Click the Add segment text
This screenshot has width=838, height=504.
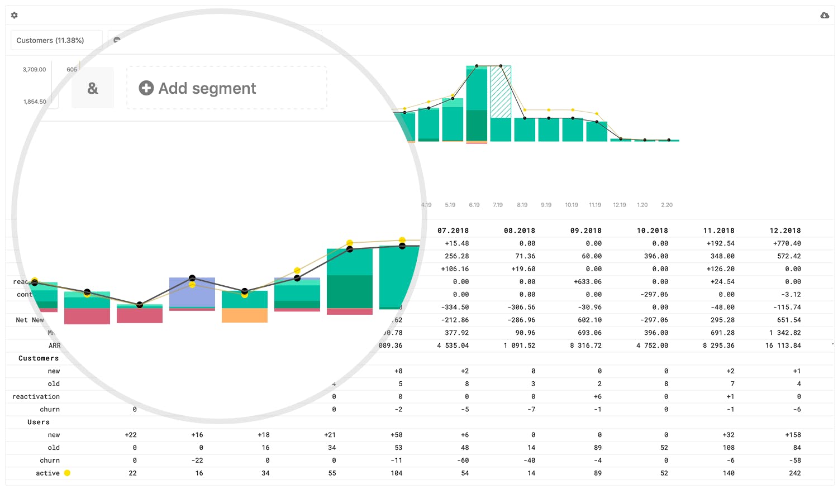[x=207, y=88]
